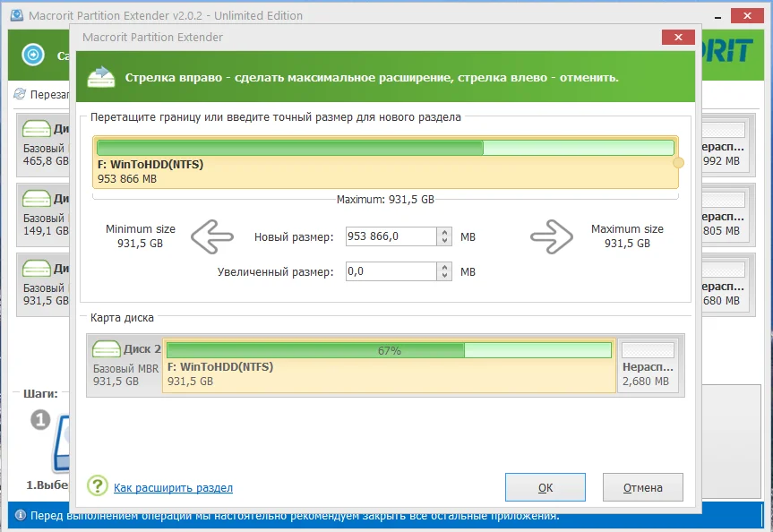Minimize the main Macrorit window

718,17
